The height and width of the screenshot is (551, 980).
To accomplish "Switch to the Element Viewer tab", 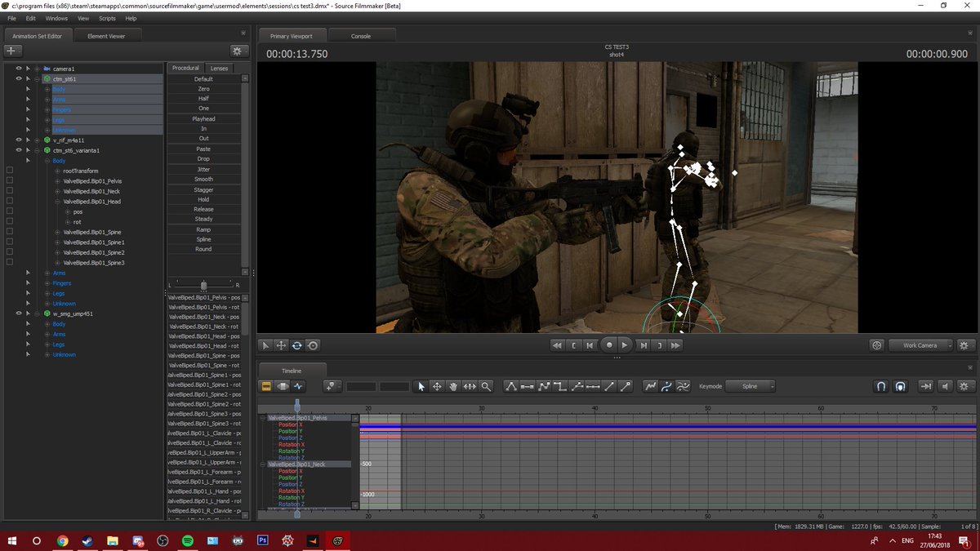I will point(106,36).
